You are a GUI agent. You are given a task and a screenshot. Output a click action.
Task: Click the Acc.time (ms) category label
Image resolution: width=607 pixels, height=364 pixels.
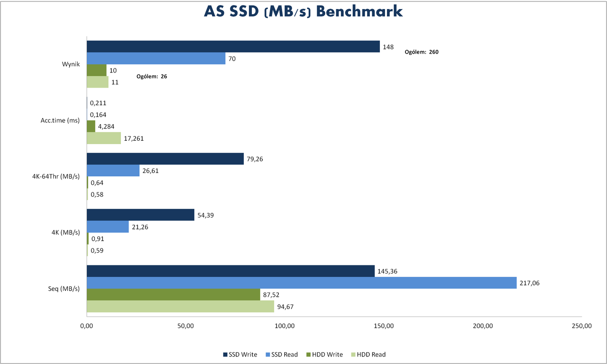pos(60,120)
